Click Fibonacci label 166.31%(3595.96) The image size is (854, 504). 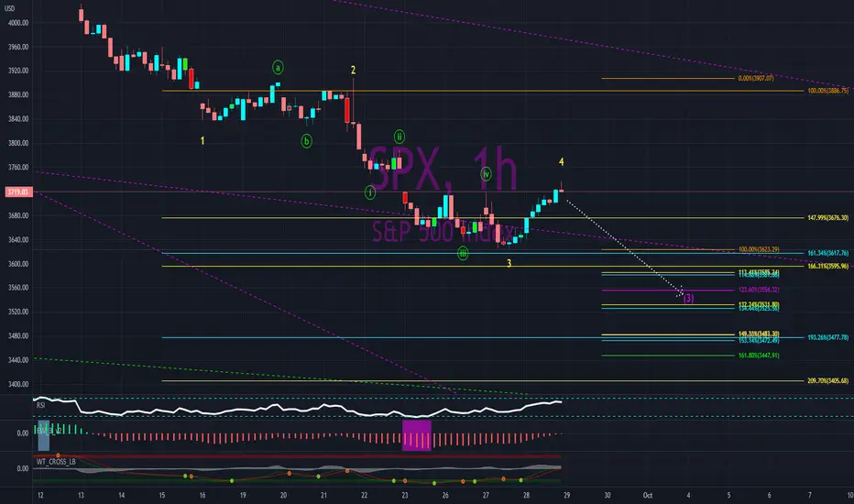click(x=827, y=267)
